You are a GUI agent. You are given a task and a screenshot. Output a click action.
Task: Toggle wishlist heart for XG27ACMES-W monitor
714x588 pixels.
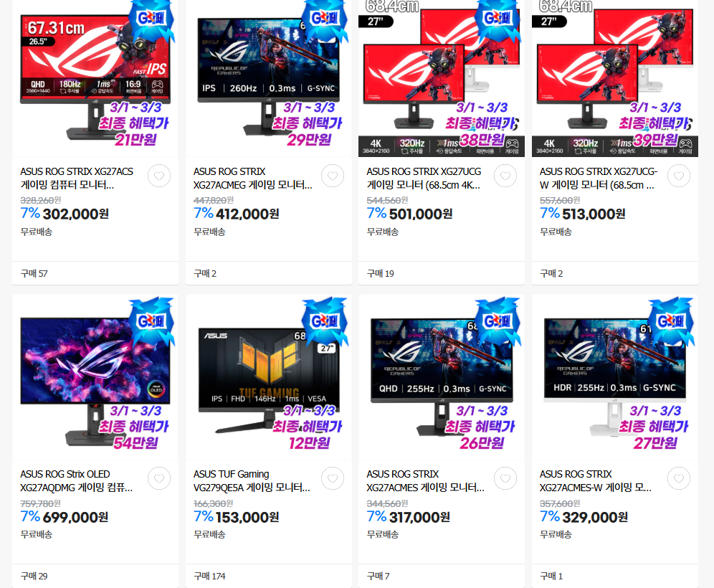678,479
